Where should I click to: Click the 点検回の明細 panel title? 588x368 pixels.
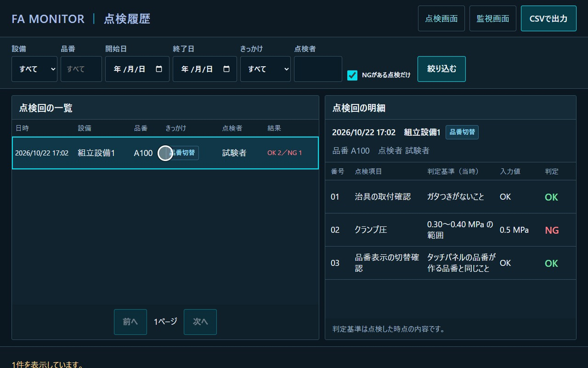[359, 108]
